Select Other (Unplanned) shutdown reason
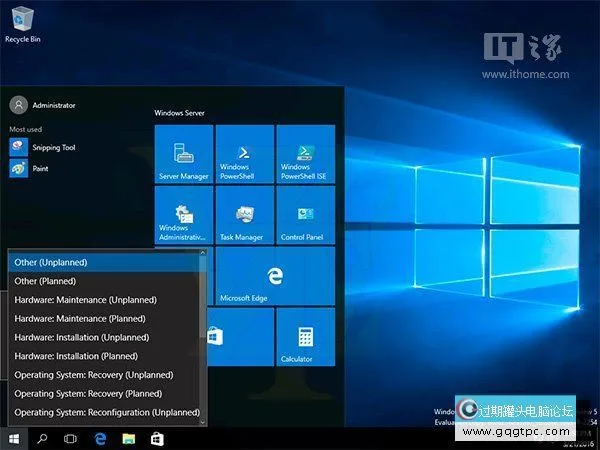Image resolution: width=600 pixels, height=450 pixels. coord(102,262)
